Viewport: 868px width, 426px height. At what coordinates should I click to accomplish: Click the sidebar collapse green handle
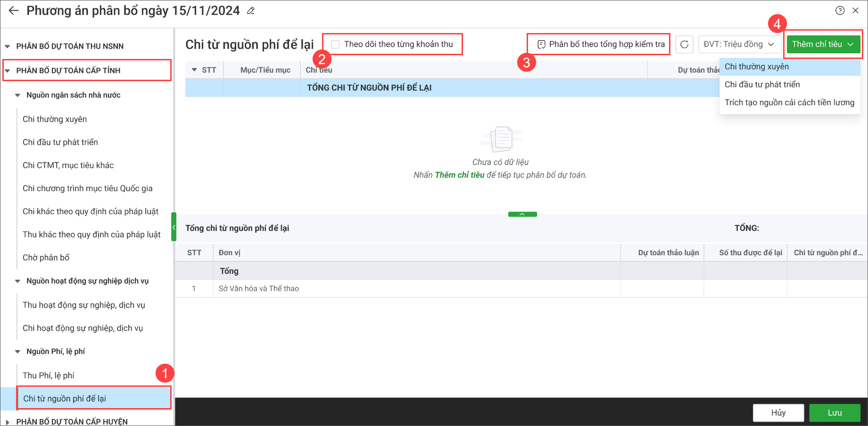coord(174,227)
